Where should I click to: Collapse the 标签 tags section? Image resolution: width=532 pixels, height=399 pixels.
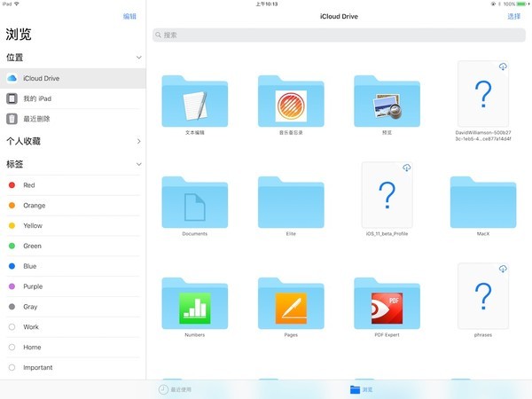139,164
